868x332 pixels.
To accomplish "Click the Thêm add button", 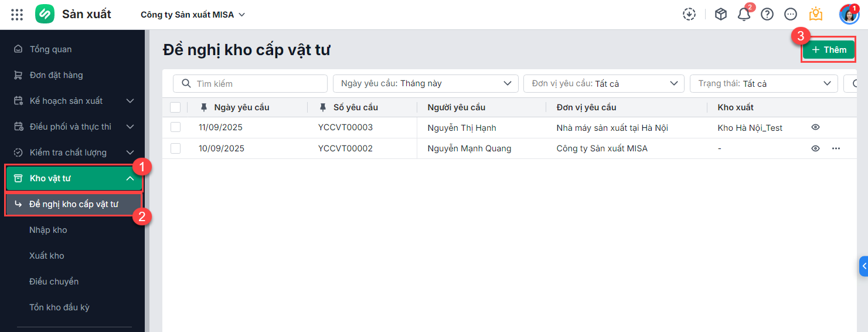I will pos(829,50).
